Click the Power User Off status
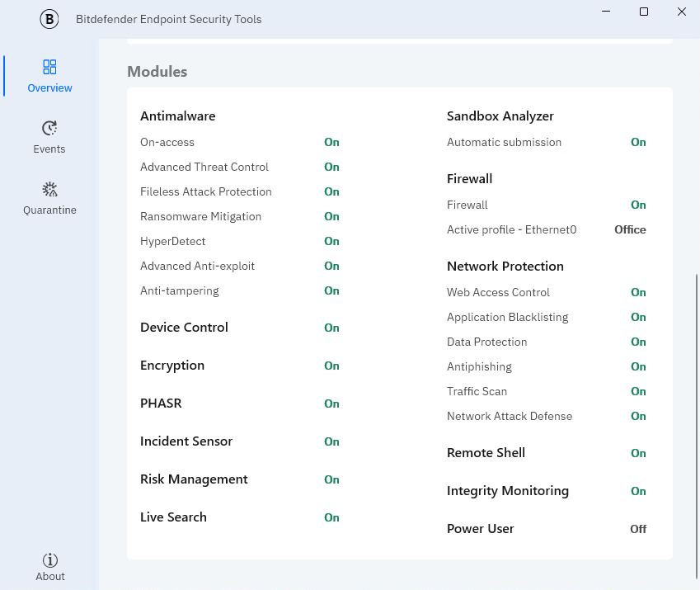Viewport: 700px width, 590px height. tap(638, 529)
